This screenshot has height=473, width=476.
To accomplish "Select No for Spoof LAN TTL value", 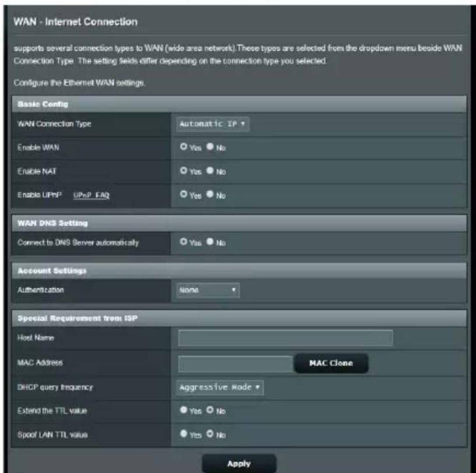I will click(x=210, y=433).
